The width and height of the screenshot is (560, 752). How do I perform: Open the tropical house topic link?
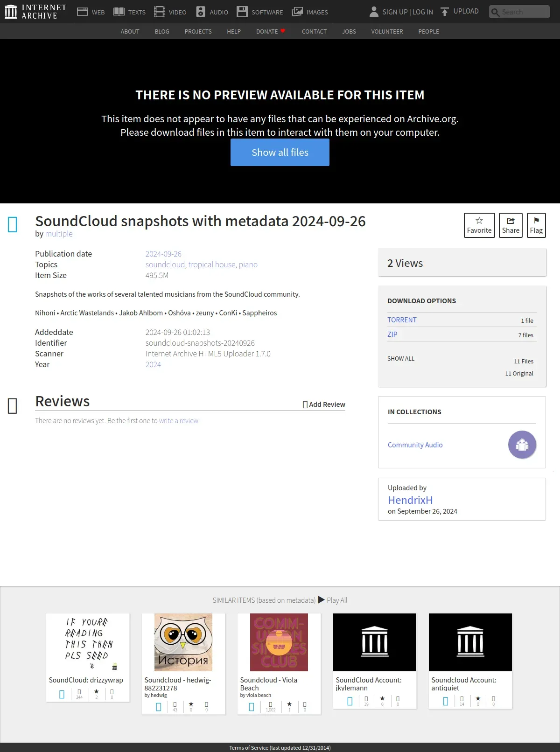tap(212, 265)
